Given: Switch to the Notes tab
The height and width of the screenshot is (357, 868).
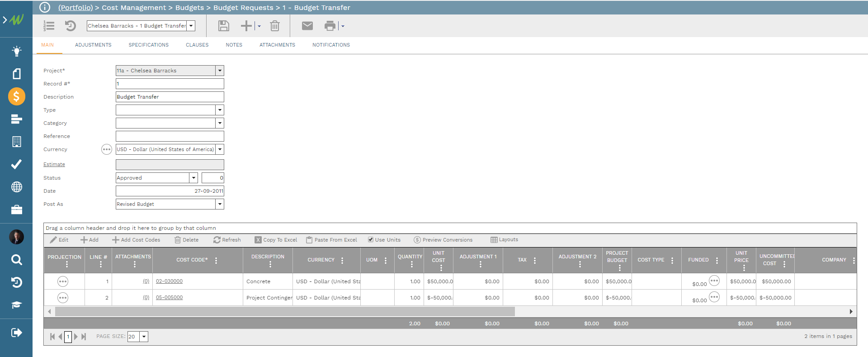Looking at the screenshot, I should [x=234, y=45].
